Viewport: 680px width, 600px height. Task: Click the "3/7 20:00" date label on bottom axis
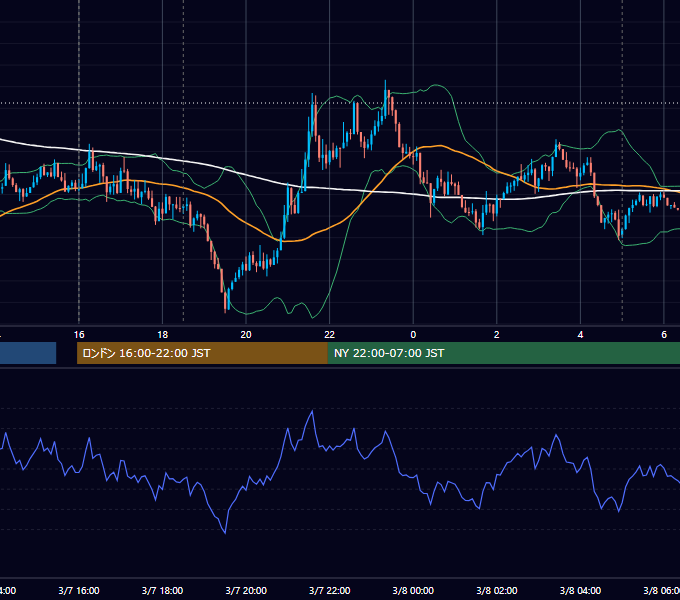click(246, 590)
